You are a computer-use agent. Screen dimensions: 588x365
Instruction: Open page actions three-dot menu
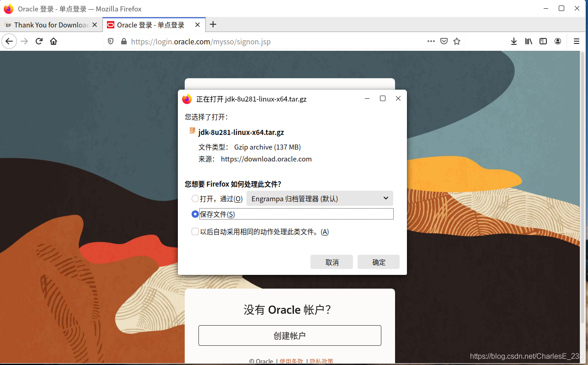click(431, 41)
